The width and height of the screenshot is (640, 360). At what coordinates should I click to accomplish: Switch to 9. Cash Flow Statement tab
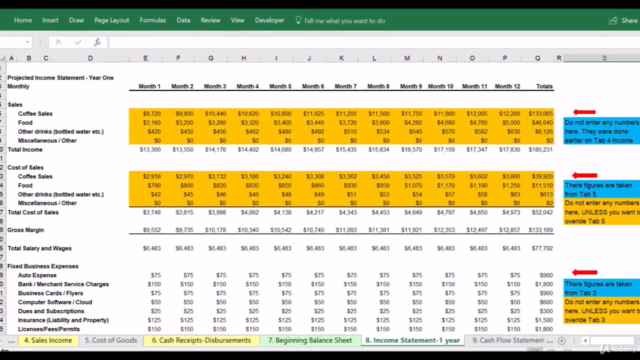508,340
